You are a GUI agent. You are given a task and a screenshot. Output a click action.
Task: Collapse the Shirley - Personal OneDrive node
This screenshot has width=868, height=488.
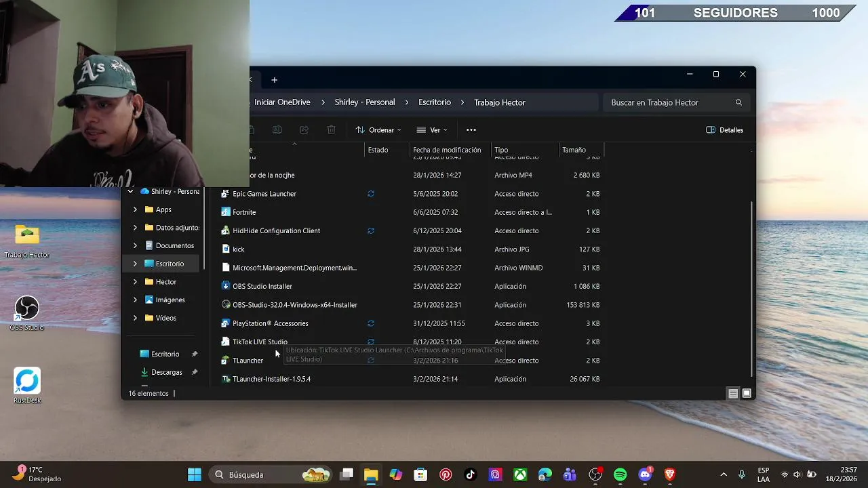tap(130, 192)
